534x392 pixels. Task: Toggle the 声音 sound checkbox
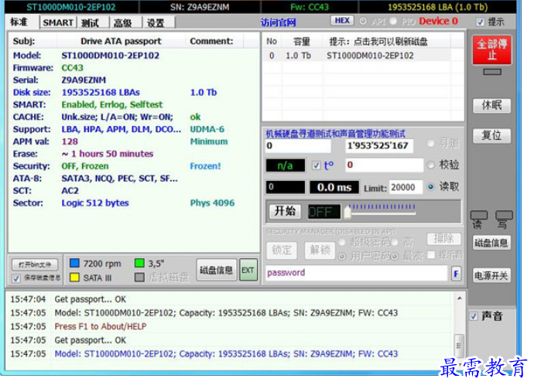click(x=474, y=316)
